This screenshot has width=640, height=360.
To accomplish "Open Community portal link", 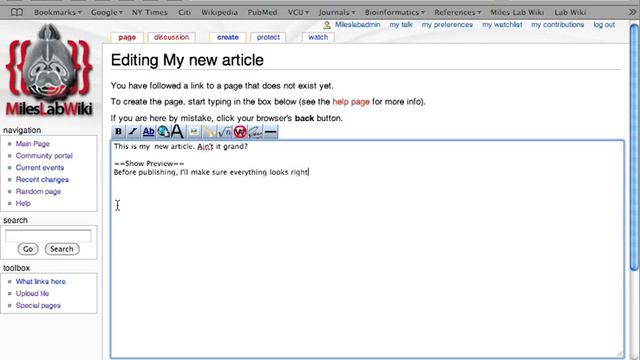I will pos(44,156).
